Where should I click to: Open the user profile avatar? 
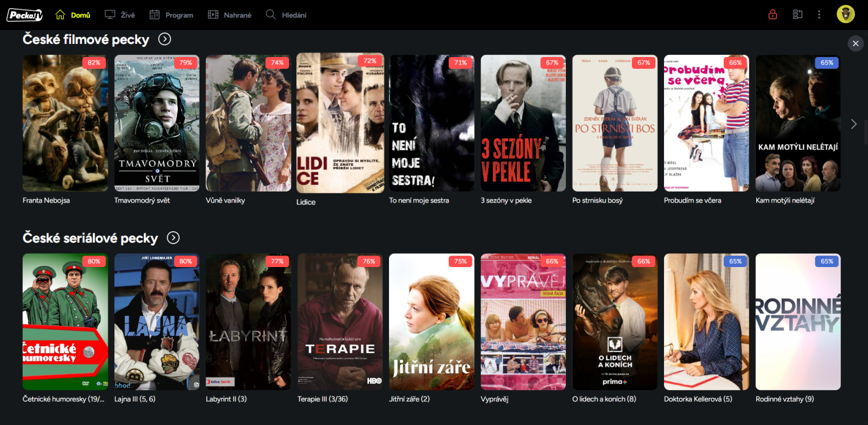(x=846, y=15)
